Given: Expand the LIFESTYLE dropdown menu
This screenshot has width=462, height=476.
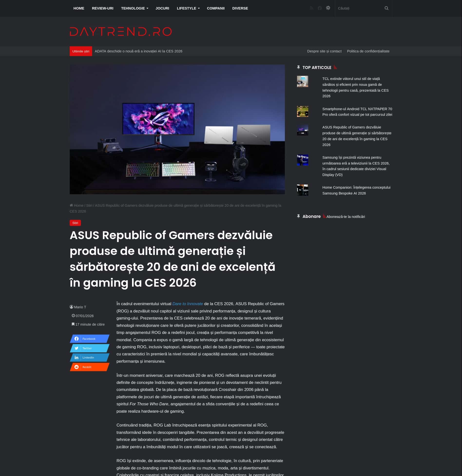Looking at the screenshot, I should (x=188, y=8).
